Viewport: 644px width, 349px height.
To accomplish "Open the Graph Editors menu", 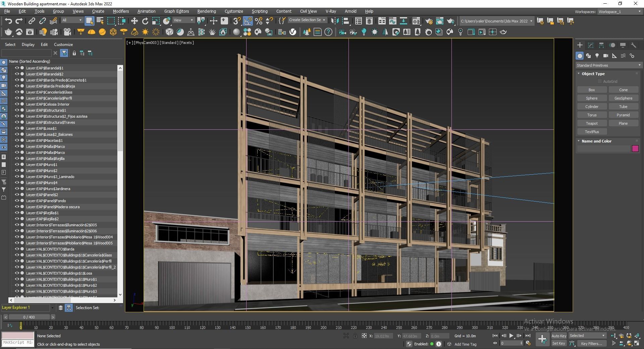I will pos(176,11).
